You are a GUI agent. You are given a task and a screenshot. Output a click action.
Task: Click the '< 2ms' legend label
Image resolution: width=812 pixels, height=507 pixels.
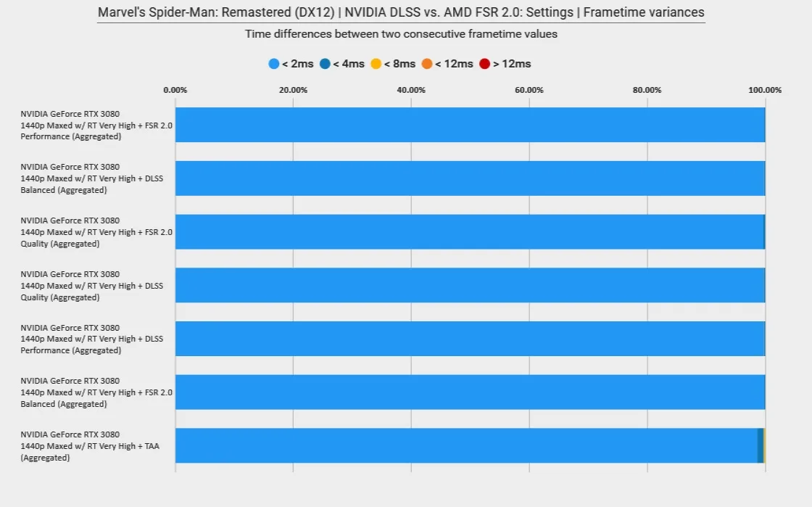(x=298, y=64)
